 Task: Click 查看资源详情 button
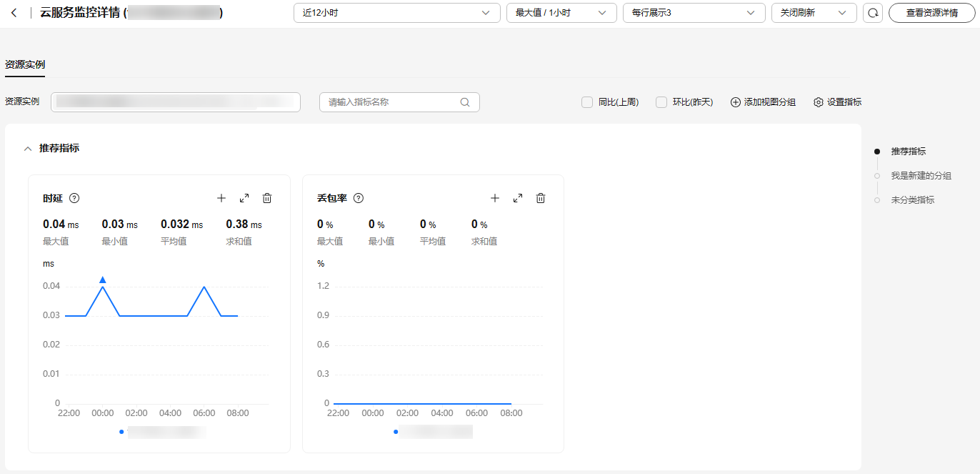pyautogui.click(x=931, y=13)
